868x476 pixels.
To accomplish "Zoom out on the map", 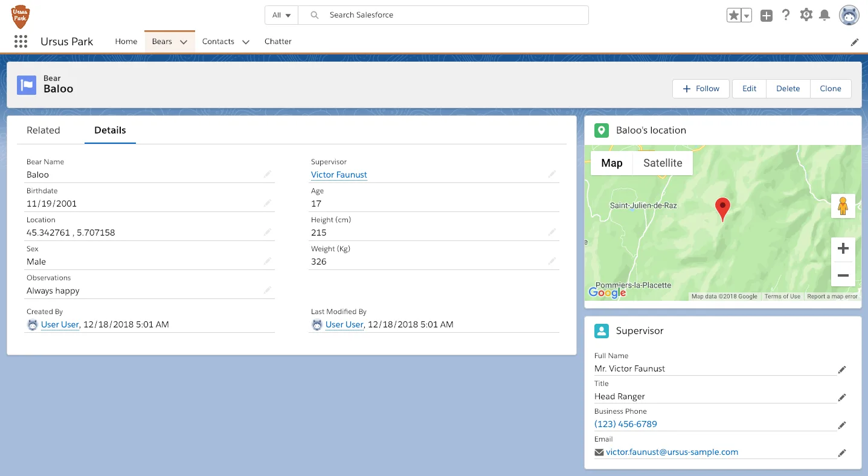I will pyautogui.click(x=843, y=275).
